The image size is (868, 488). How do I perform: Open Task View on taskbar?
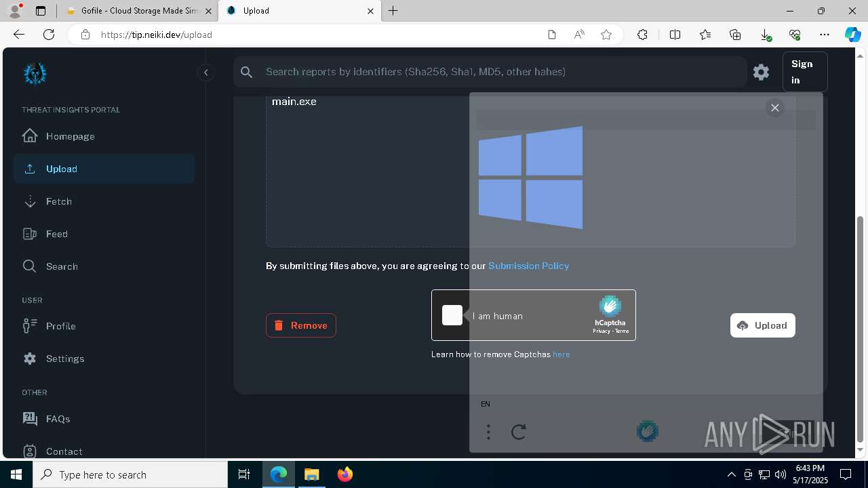(244, 474)
